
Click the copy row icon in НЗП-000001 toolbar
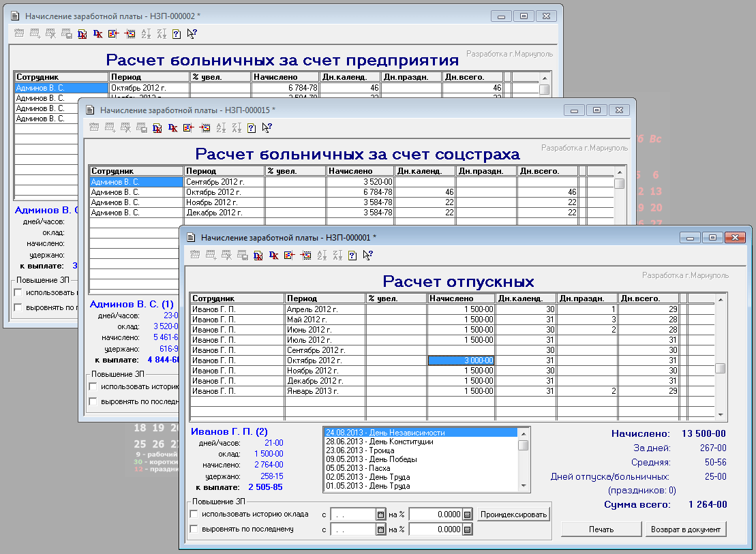243,255
